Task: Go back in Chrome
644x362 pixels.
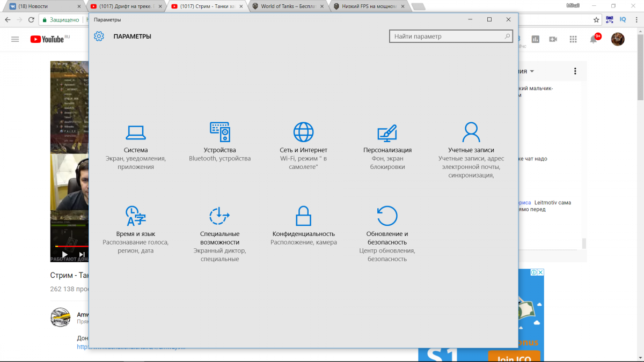Action: 8,19
